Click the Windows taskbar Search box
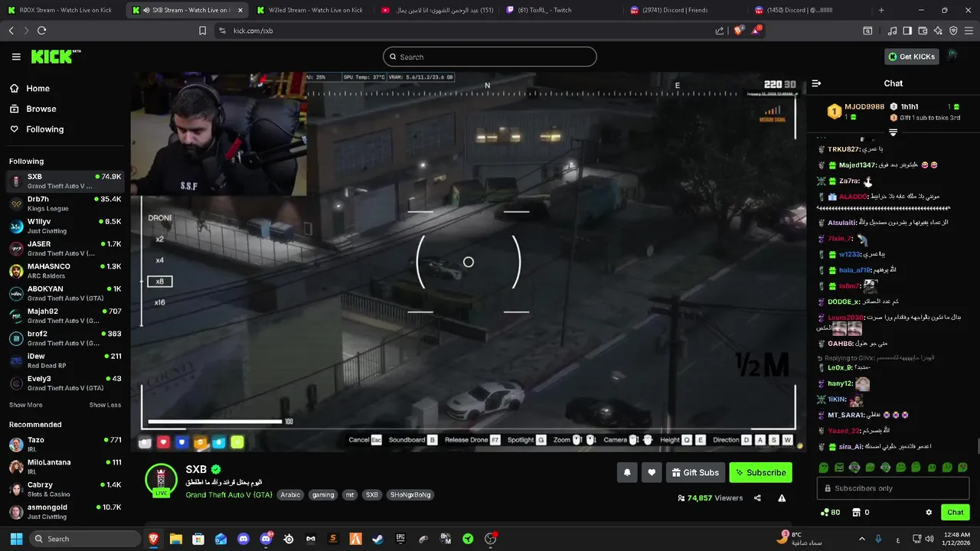Screen dimensions: 980x551 point(84,539)
